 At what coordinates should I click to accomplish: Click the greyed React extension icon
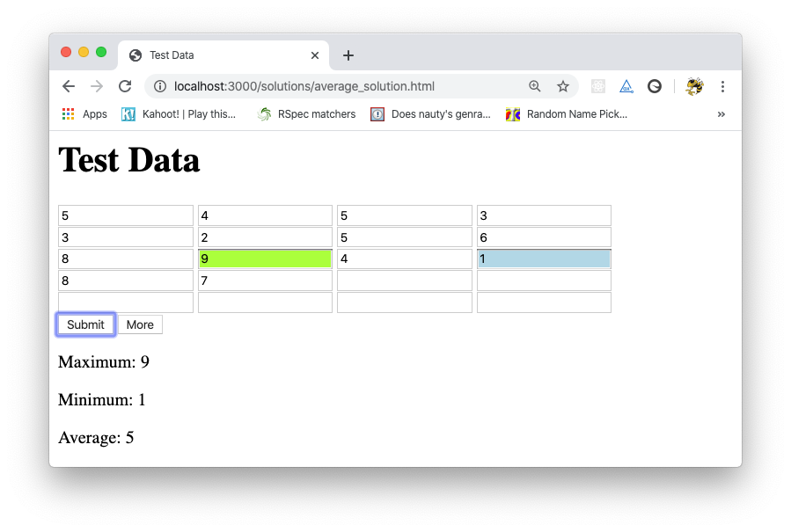[598, 86]
